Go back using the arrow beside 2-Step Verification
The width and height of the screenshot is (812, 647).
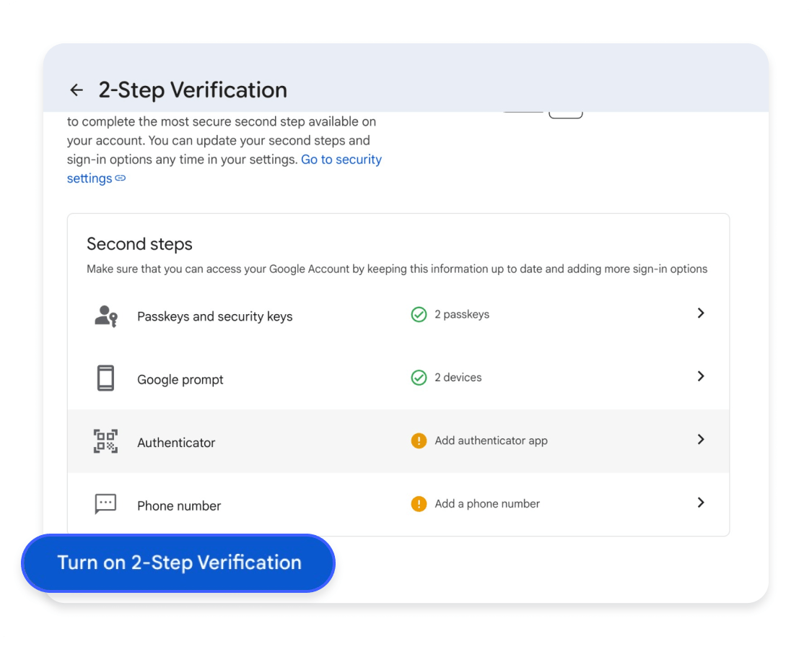pos(77,90)
